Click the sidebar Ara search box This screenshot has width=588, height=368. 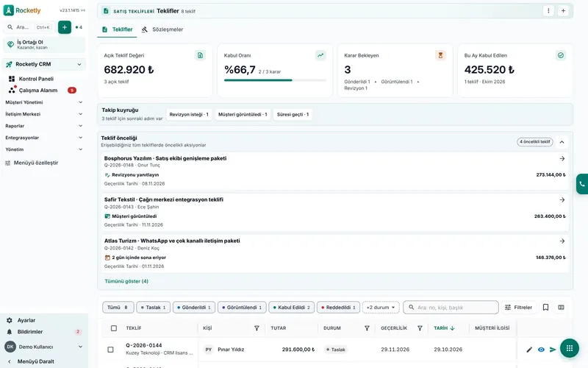tap(29, 27)
